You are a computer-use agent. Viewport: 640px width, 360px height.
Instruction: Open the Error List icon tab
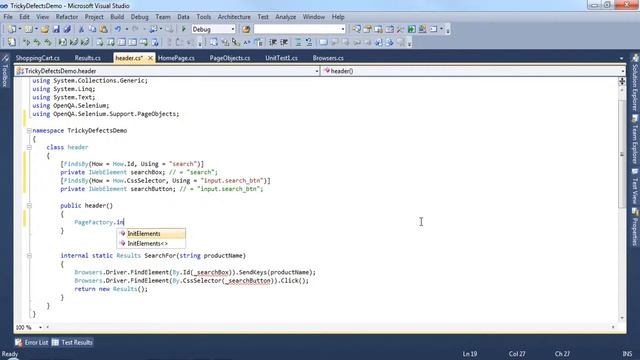pos(31,342)
